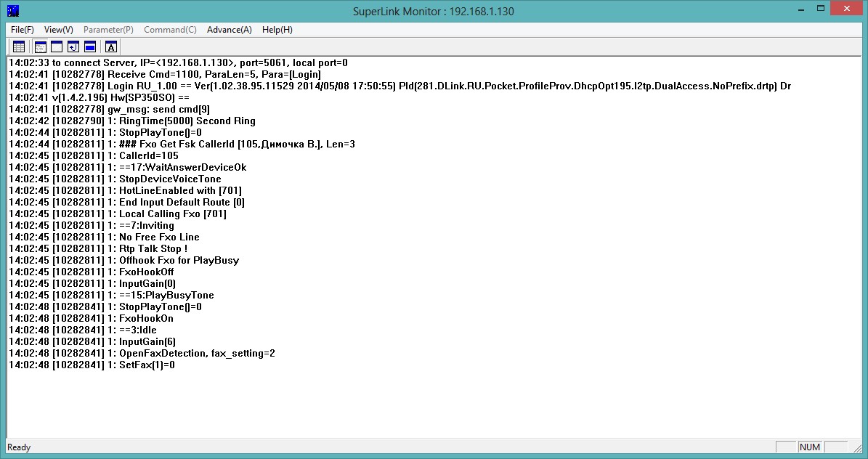Select the '==7:Inviting' log line

coord(92,225)
